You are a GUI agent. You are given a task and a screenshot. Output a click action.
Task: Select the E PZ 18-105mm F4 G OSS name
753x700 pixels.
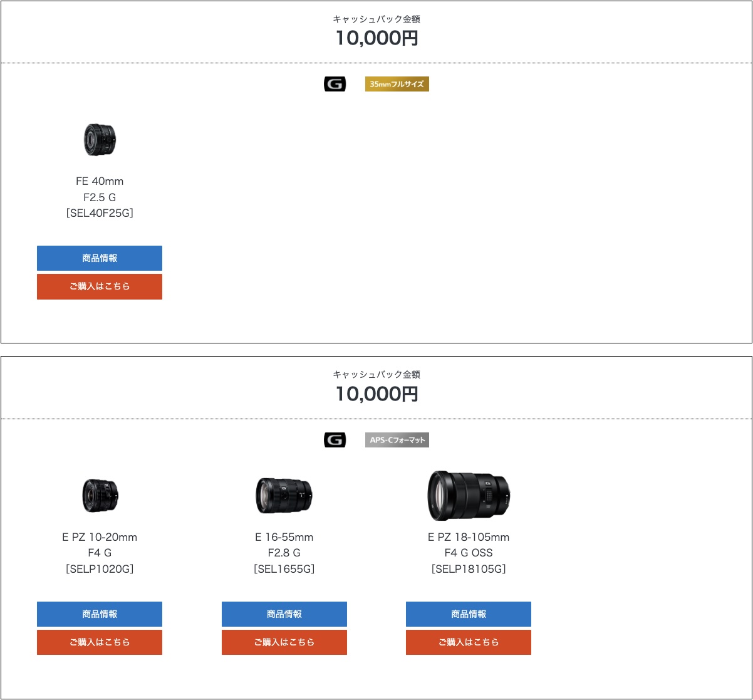pyautogui.click(x=469, y=553)
